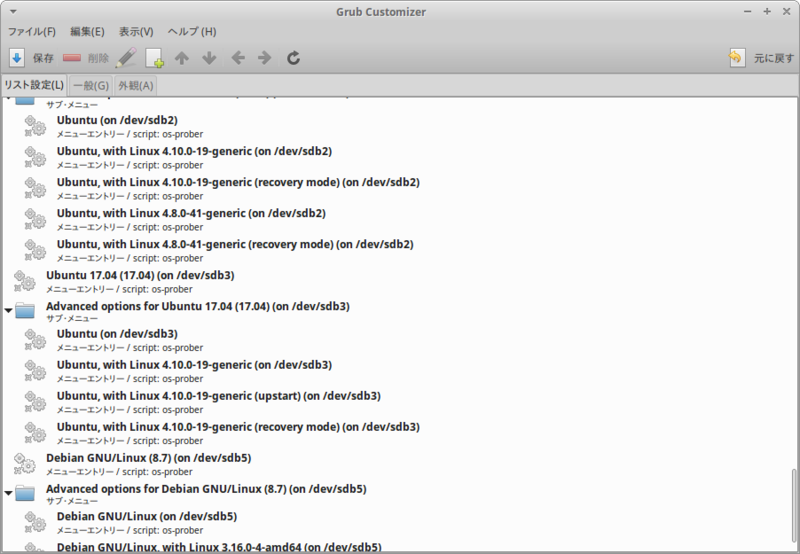Screen dimensions: 800x554
Task: Click the 保存 button label
Action: point(43,58)
